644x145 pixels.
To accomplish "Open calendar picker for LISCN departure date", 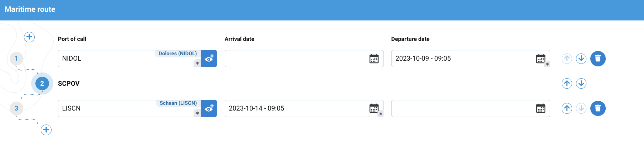I will point(541,108).
